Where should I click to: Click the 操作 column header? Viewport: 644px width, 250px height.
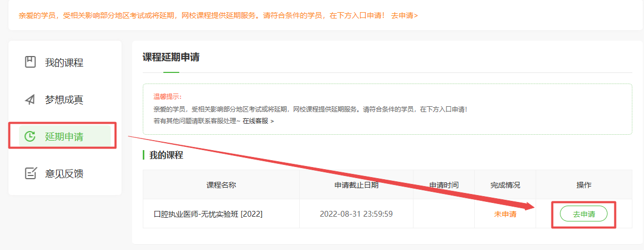click(584, 185)
